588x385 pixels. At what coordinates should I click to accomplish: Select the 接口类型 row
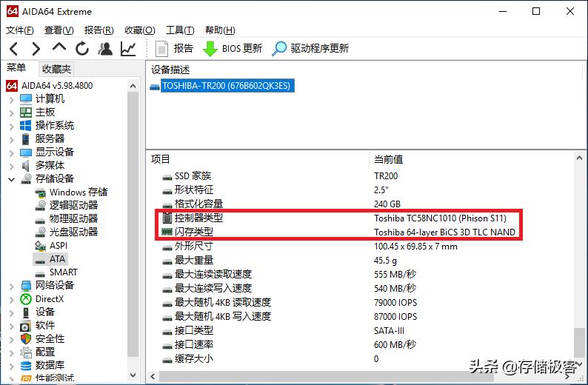283,331
